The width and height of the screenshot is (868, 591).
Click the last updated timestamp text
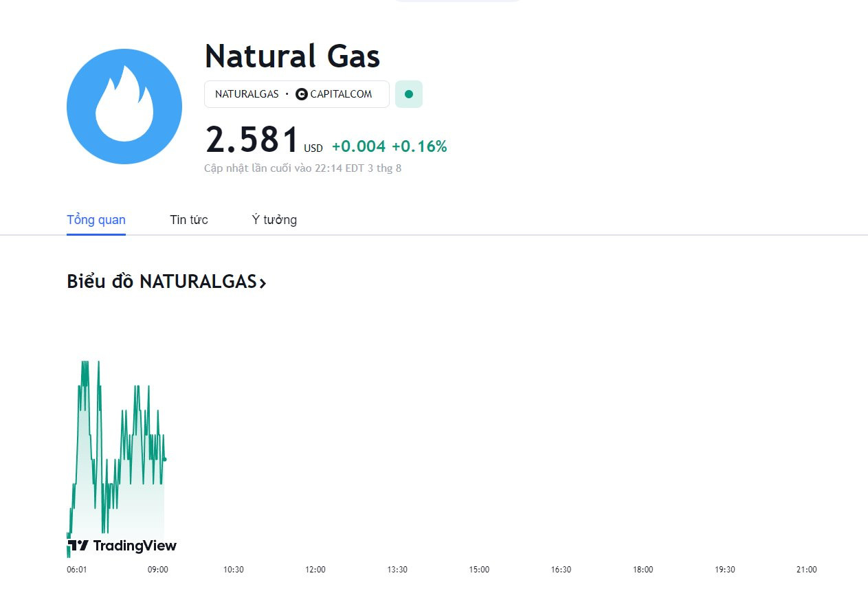coord(302,168)
